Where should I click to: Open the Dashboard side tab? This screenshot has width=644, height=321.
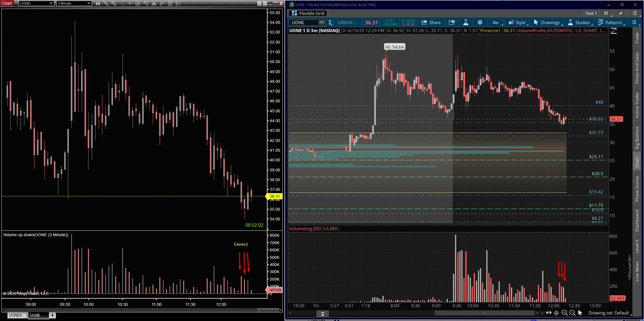pos(637,221)
